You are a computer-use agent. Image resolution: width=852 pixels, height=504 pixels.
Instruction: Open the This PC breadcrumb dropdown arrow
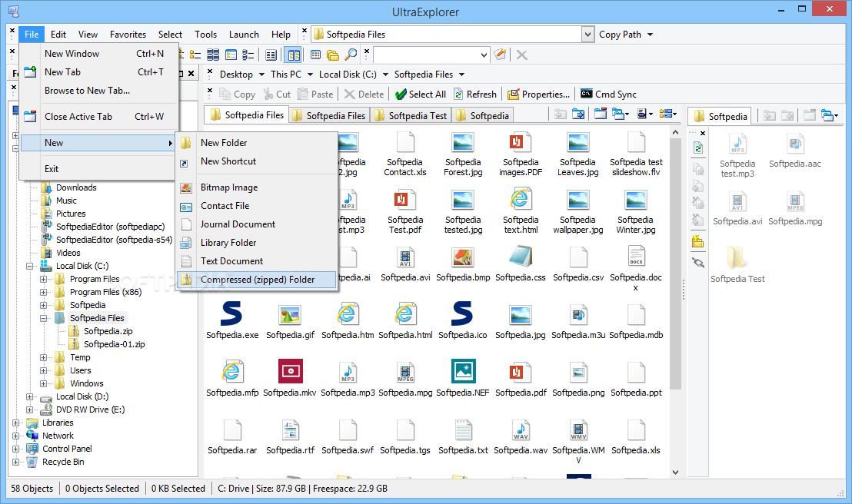pyautogui.click(x=310, y=75)
